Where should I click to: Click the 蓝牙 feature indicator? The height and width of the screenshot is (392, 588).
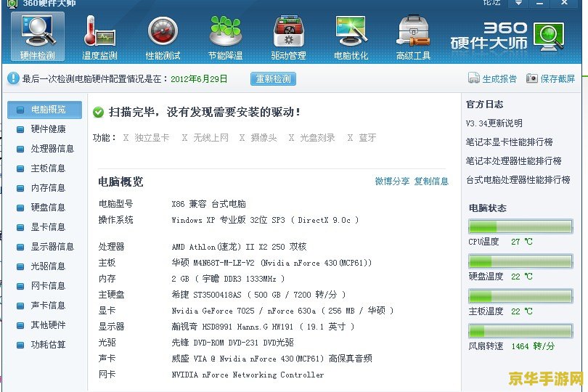pyautogui.click(x=362, y=138)
